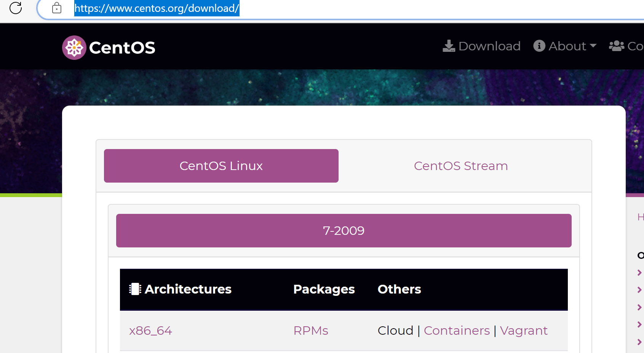Click the chip icon beside Architectures
The height and width of the screenshot is (353, 644).
(135, 289)
